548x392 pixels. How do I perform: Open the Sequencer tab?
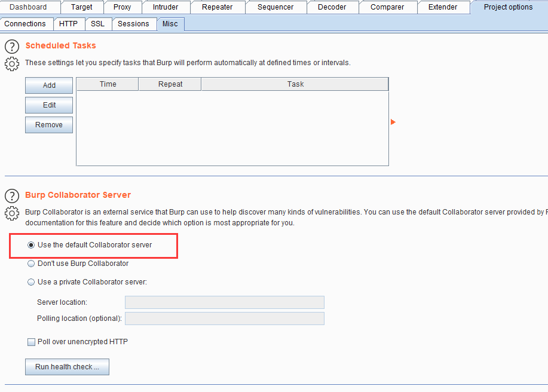point(275,7)
